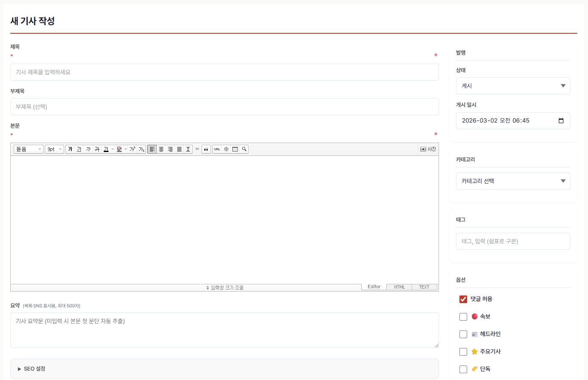588x380 pixels.
Task: Insert a URL link in the editor
Action: tap(217, 149)
